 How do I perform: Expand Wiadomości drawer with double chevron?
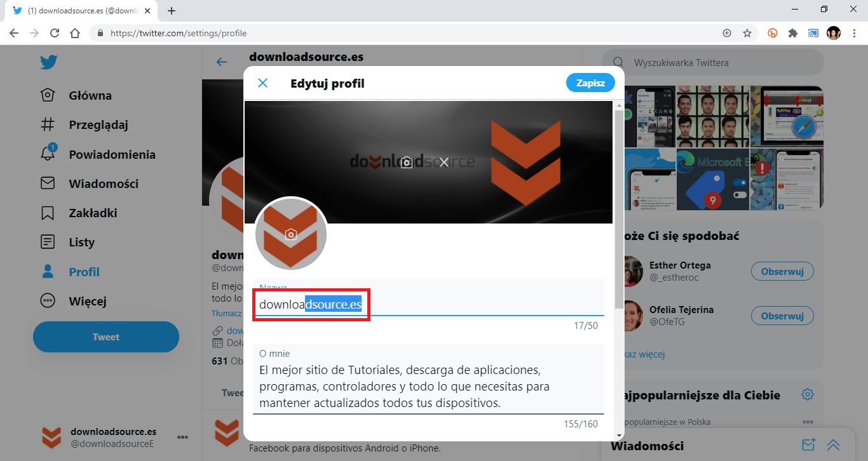(833, 445)
